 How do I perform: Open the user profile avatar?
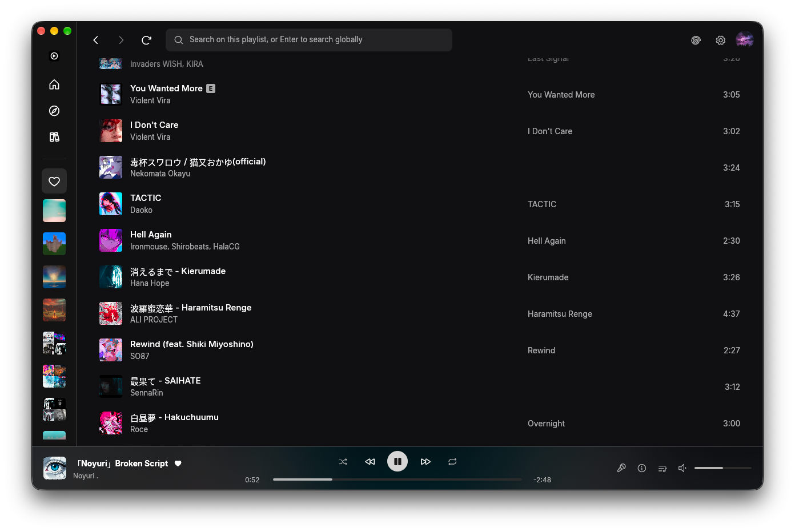coord(745,39)
